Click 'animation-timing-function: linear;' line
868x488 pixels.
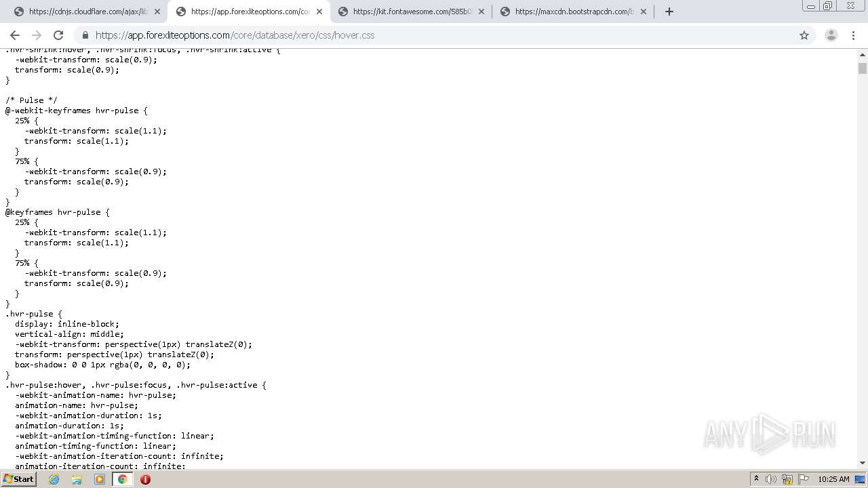pyautogui.click(x=96, y=446)
